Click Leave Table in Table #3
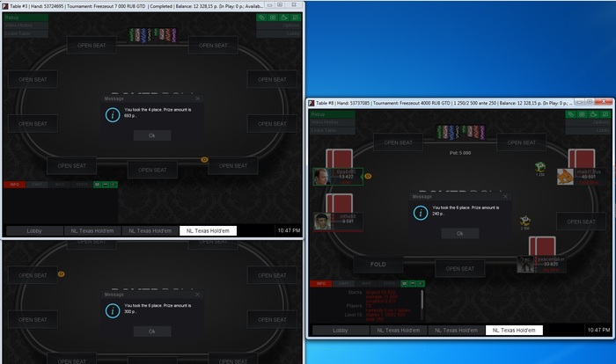 tap(26, 33)
